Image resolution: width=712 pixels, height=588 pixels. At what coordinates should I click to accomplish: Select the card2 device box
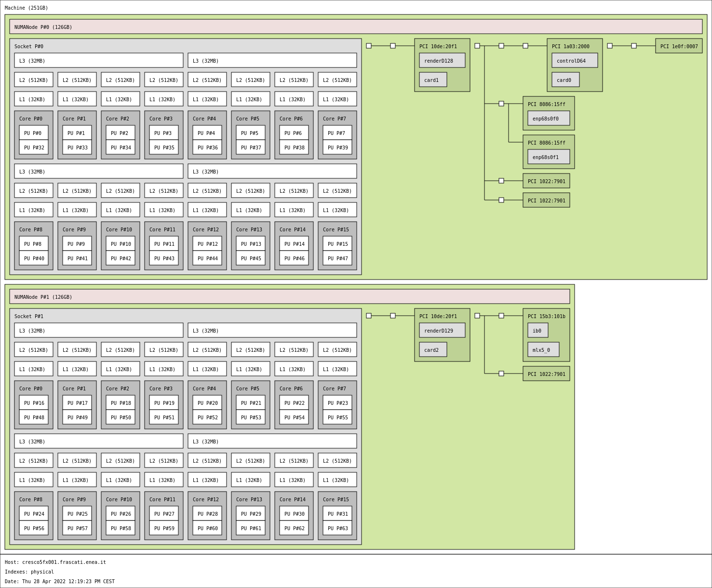[x=433, y=349]
